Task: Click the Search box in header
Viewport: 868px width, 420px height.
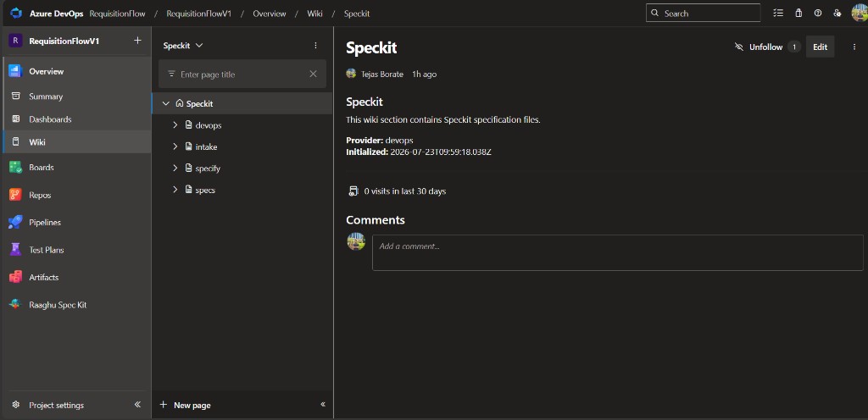Action: click(x=703, y=14)
